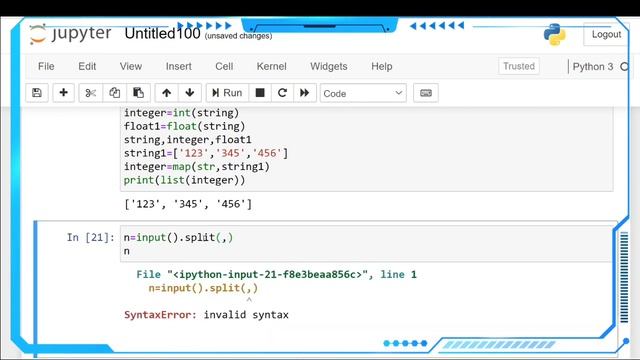Click the Python 3 kernel name
Screen dimensions: 640x360
tap(593, 67)
